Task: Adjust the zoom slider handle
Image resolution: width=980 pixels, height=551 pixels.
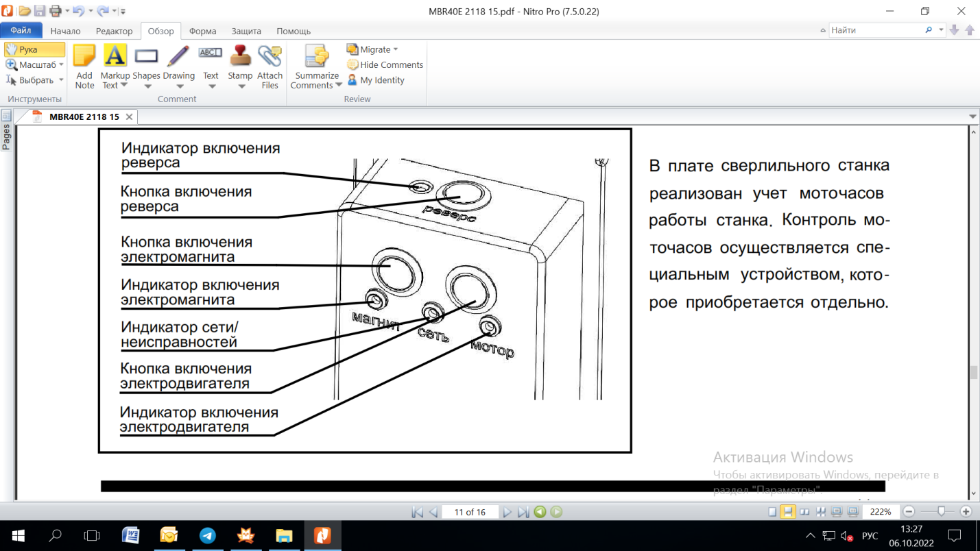Action: point(941,512)
